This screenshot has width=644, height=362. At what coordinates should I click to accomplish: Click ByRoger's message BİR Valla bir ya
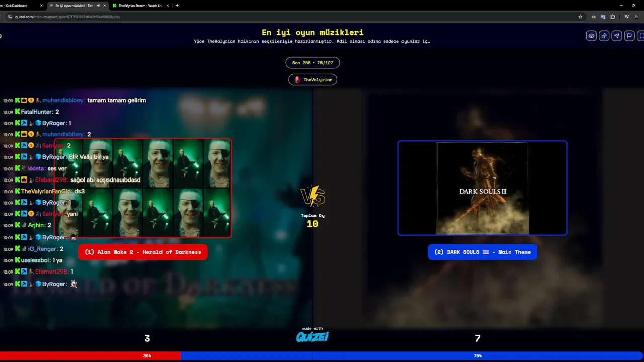[x=89, y=157]
